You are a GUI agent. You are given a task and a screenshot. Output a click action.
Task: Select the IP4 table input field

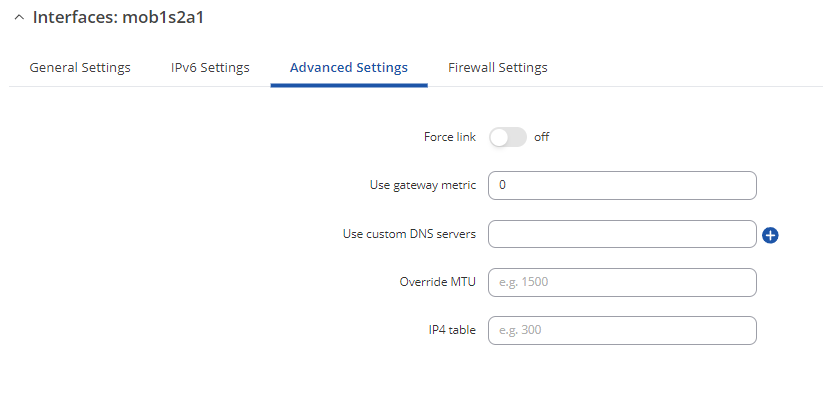pos(622,330)
